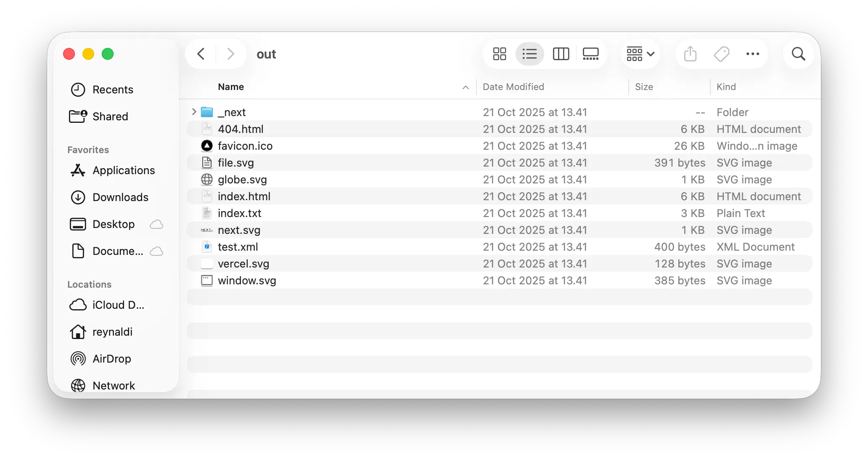868x461 pixels.
Task: Open the Network location in the sidebar
Action: pos(114,385)
